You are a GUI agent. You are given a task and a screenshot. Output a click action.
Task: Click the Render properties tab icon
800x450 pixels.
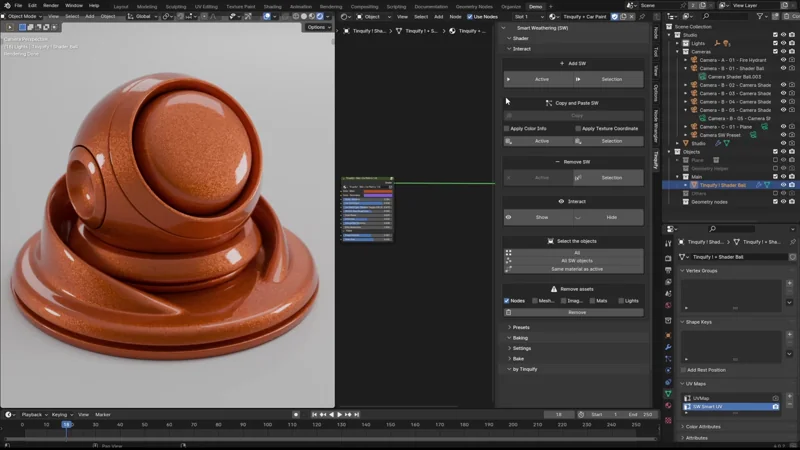pos(668,258)
